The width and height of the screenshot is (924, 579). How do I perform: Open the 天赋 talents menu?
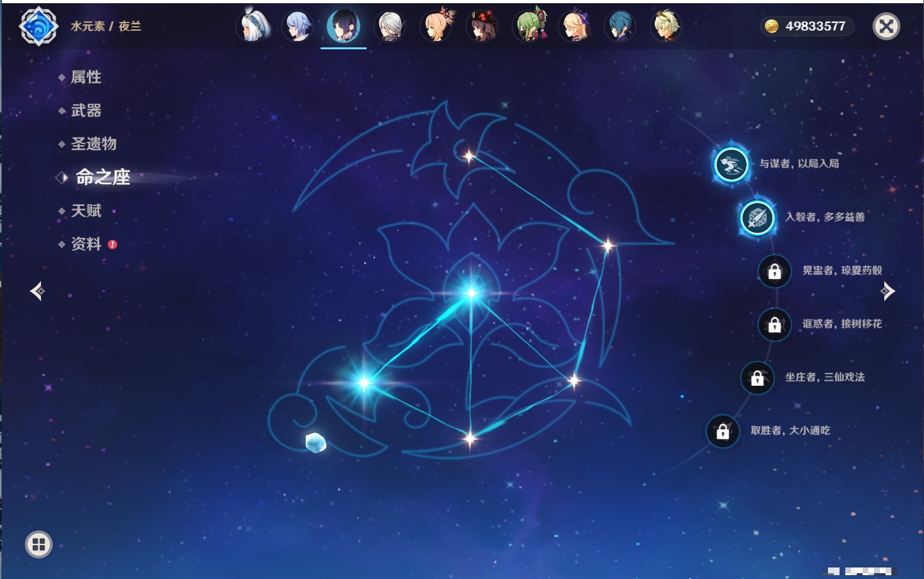tap(86, 210)
